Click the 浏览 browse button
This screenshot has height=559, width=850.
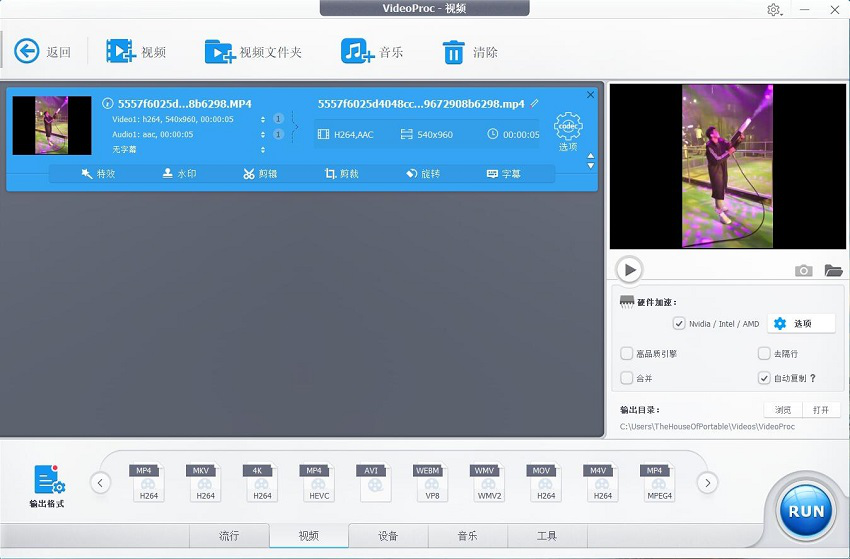tap(783, 410)
